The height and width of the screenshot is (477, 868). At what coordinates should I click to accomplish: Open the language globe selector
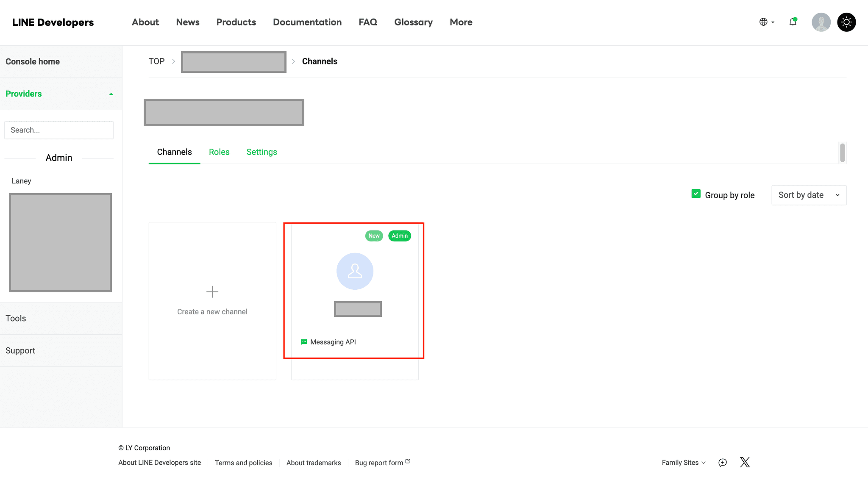pos(767,22)
